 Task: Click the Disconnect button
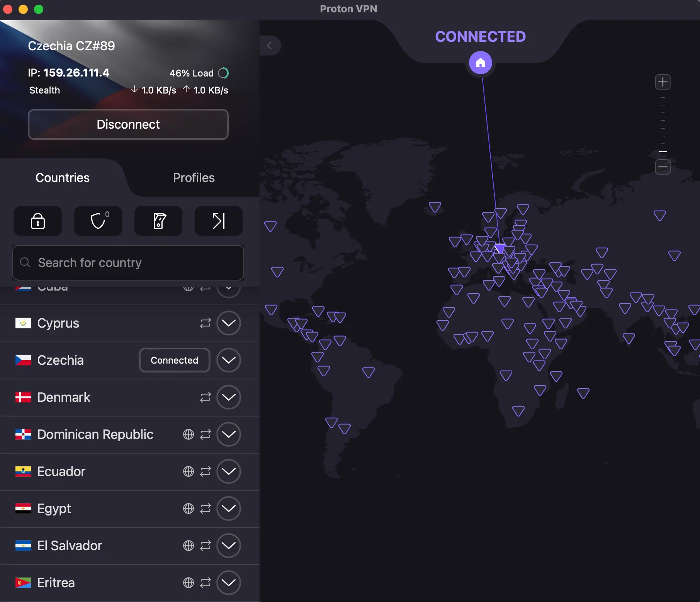(x=128, y=124)
